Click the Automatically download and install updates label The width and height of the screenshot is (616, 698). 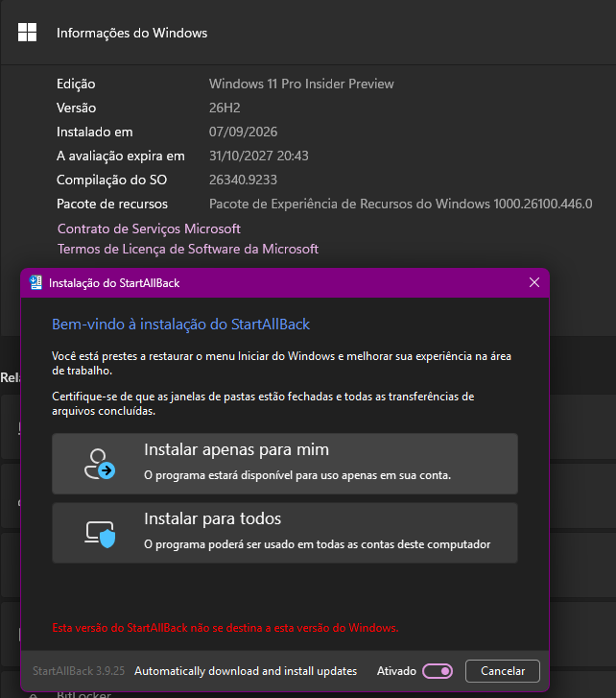pos(246,671)
